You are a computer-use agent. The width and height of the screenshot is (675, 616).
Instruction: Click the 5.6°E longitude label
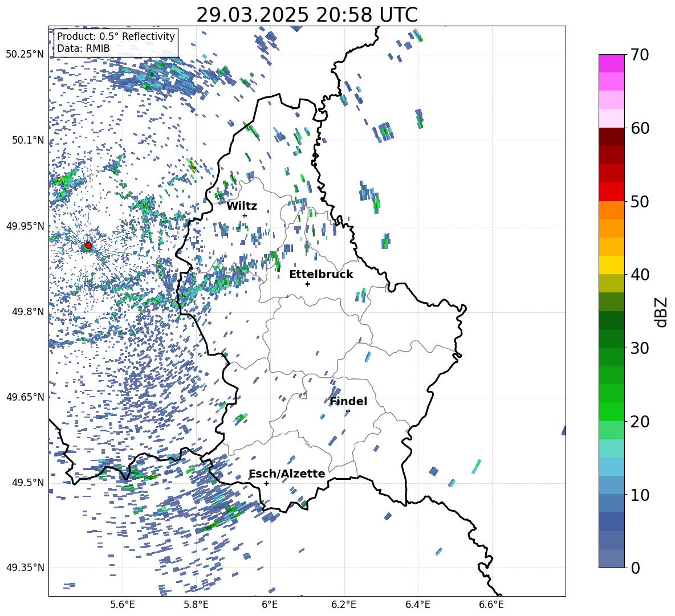122,605
